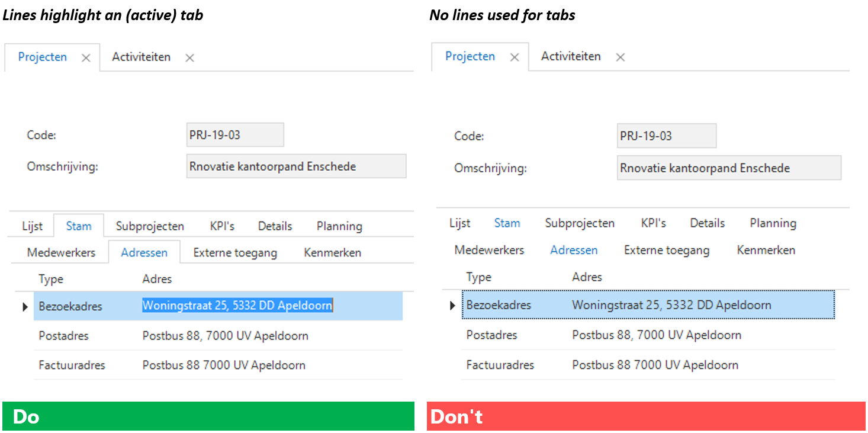
Task: Close the Activiteiten tab in the Don't example
Action: (620, 57)
